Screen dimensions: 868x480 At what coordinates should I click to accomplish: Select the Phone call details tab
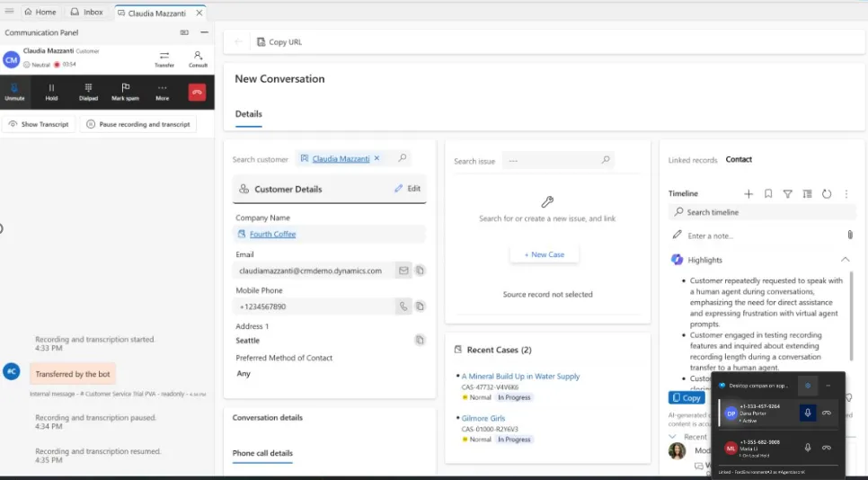(x=262, y=453)
